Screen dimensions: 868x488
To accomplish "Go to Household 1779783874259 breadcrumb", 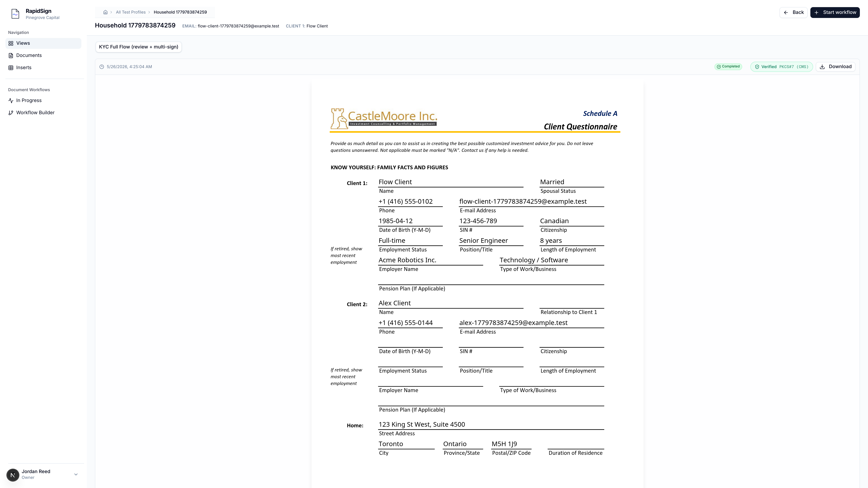I will [x=180, y=12].
